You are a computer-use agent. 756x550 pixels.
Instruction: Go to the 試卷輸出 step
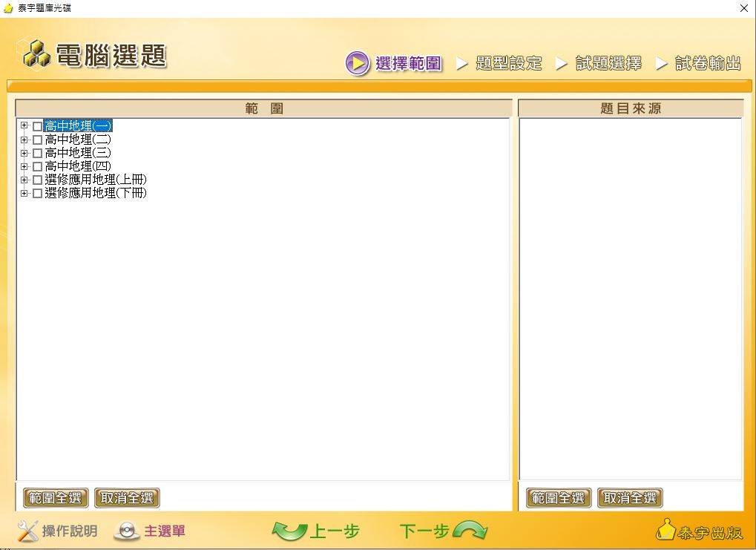pyautogui.click(x=708, y=63)
